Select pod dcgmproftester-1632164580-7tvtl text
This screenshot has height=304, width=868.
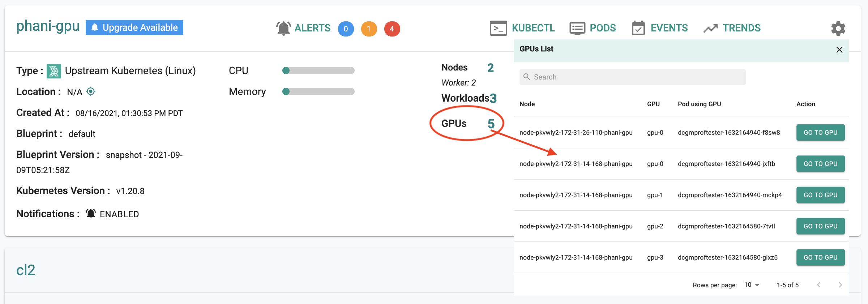click(726, 226)
